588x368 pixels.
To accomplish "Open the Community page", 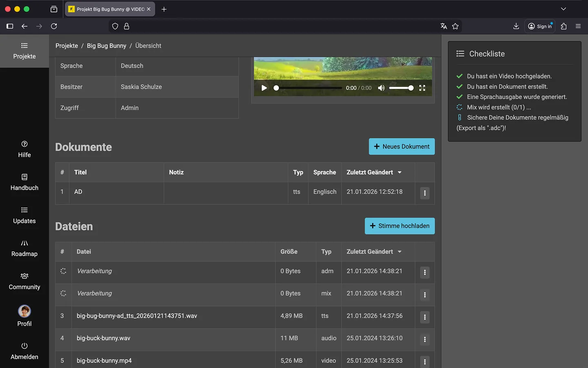I will 24,281.
